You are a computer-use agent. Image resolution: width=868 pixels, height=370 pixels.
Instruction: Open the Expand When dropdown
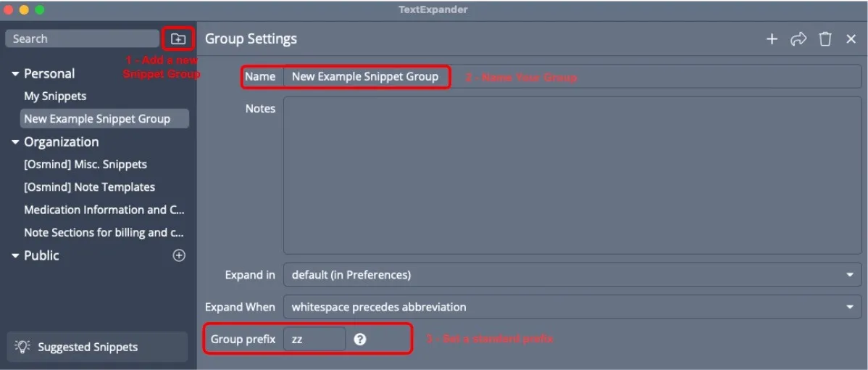572,307
